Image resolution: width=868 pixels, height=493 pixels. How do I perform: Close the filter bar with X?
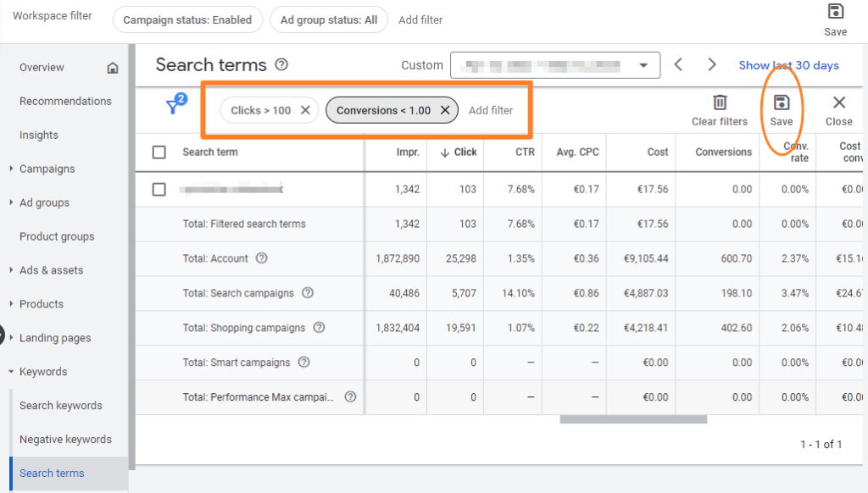tap(838, 109)
